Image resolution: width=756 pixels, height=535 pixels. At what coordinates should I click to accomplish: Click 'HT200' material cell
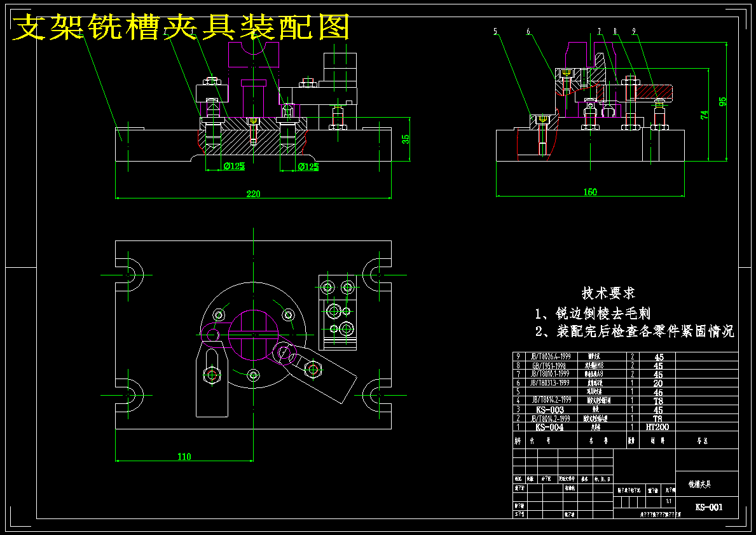(x=657, y=427)
